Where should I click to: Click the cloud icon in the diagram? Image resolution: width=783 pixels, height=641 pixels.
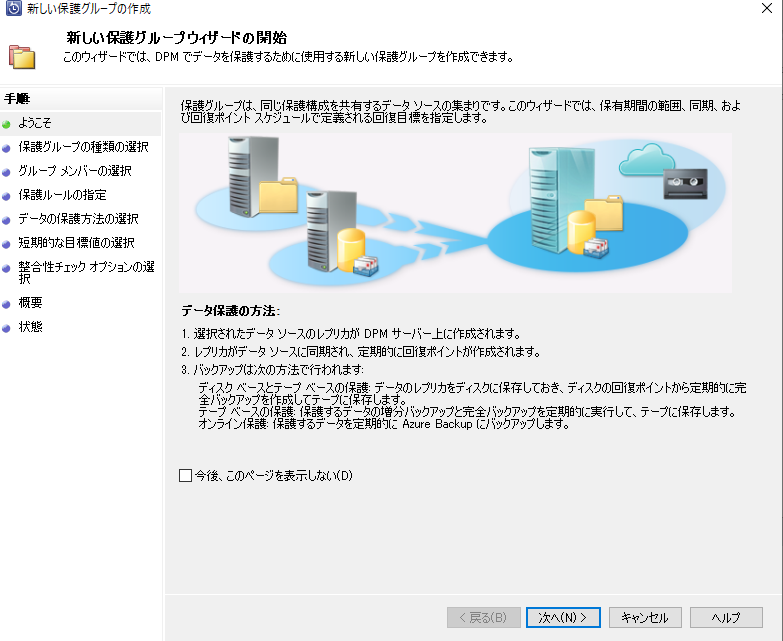pyautogui.click(x=647, y=158)
